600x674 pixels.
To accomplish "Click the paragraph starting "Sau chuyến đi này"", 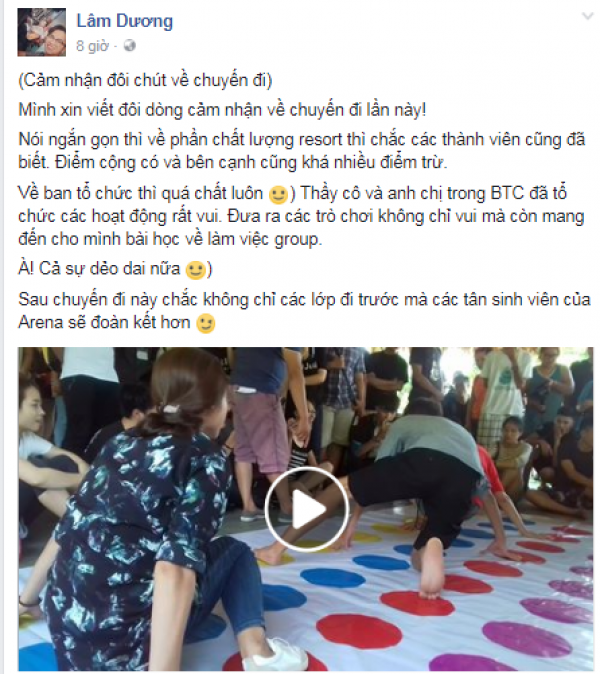I will (x=304, y=311).
